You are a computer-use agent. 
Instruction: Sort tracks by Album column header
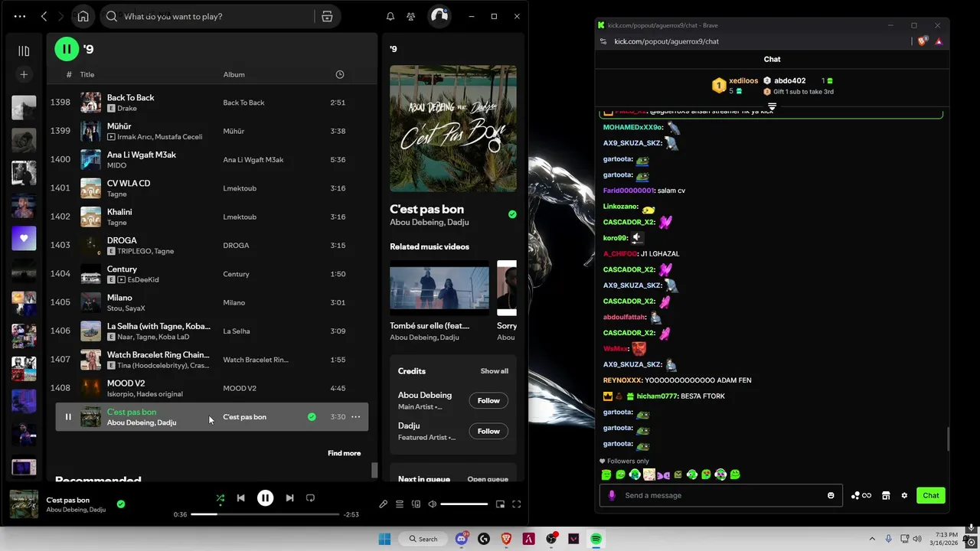234,74
